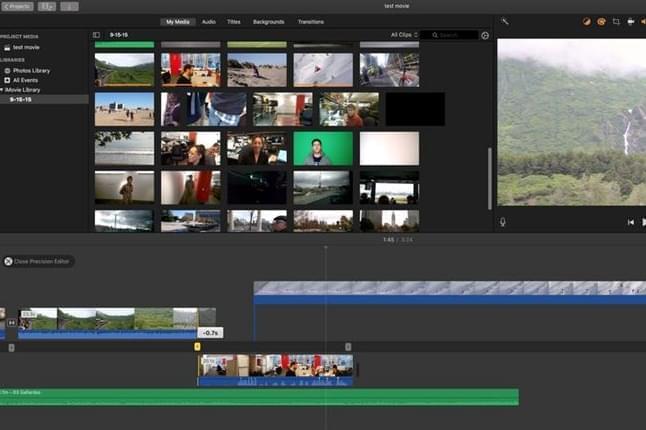
Task: Click the media browser scrollbar
Action: pyautogui.click(x=490, y=178)
